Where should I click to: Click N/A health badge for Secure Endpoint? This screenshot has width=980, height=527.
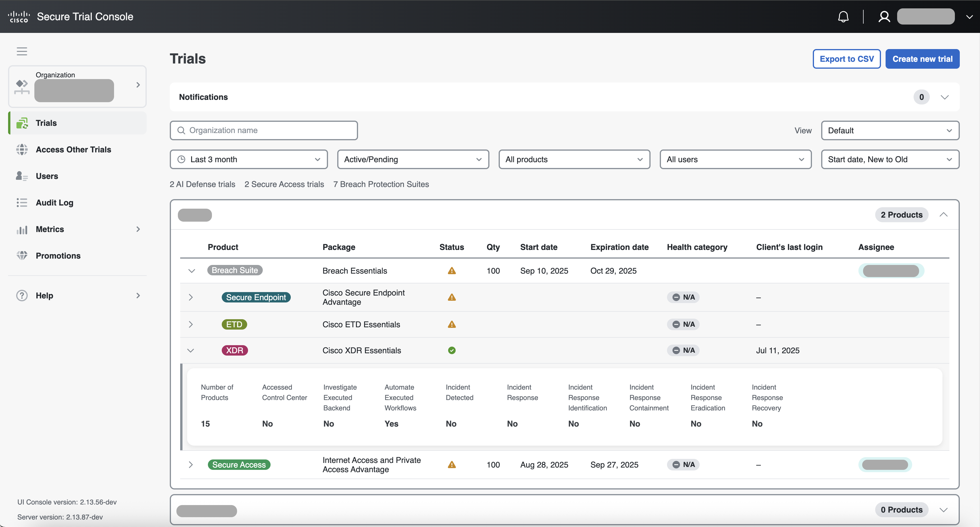coord(683,297)
